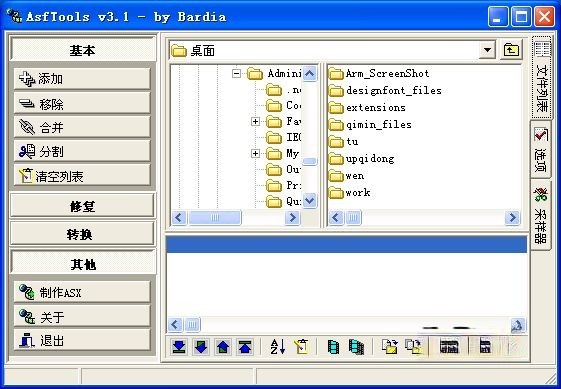This screenshot has width=561, height=389.
Task: Click the move to top icon
Action: point(245,346)
